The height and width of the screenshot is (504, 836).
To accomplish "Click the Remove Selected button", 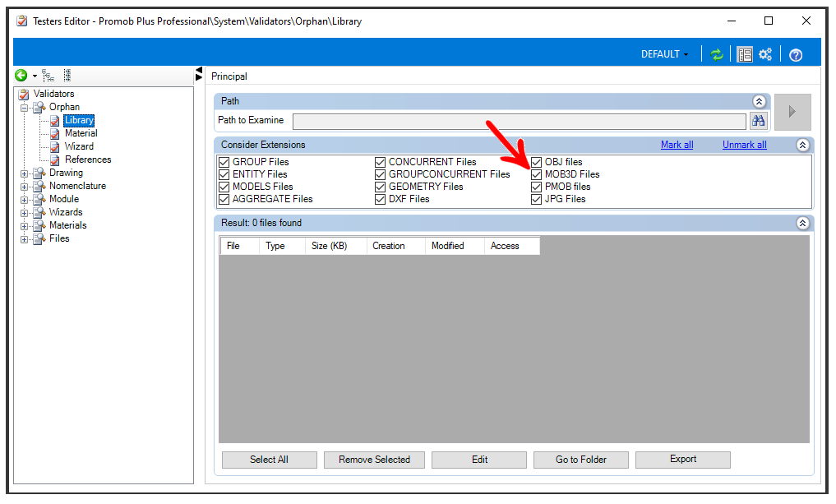I will (374, 460).
